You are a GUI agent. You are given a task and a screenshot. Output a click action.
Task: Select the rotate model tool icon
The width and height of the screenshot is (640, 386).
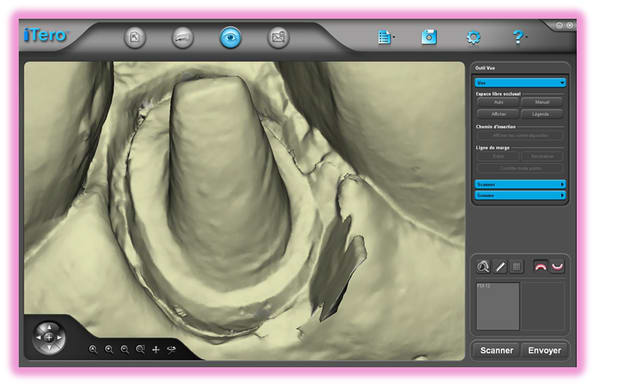[171, 349]
